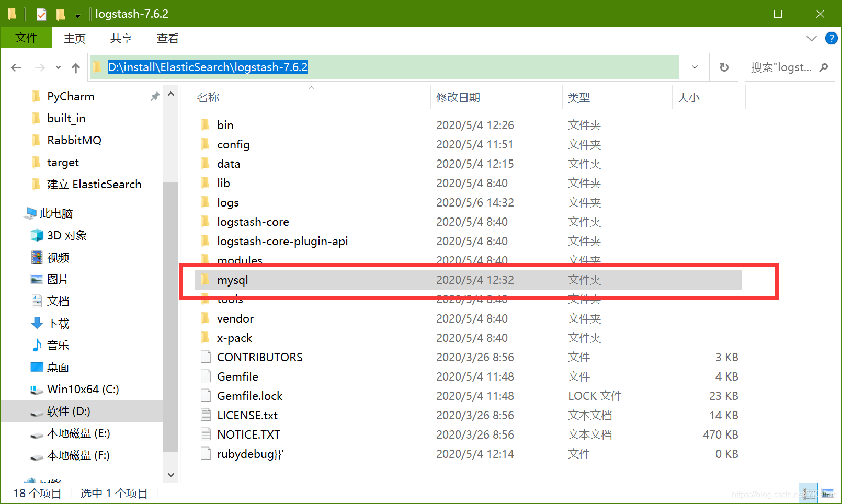Click navigation pane scroll down arrow
842x504 pixels.
170,474
